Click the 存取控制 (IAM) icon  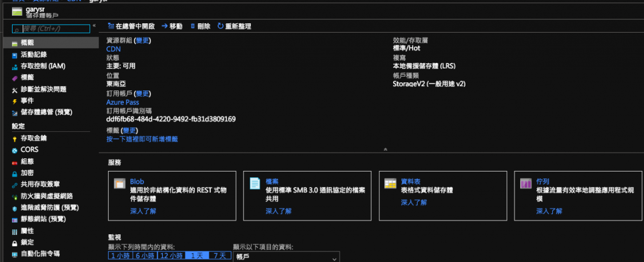15,66
